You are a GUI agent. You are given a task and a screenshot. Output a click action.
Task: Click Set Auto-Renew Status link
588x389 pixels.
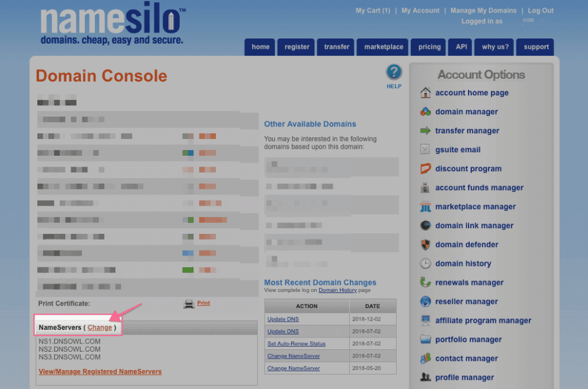[296, 344]
